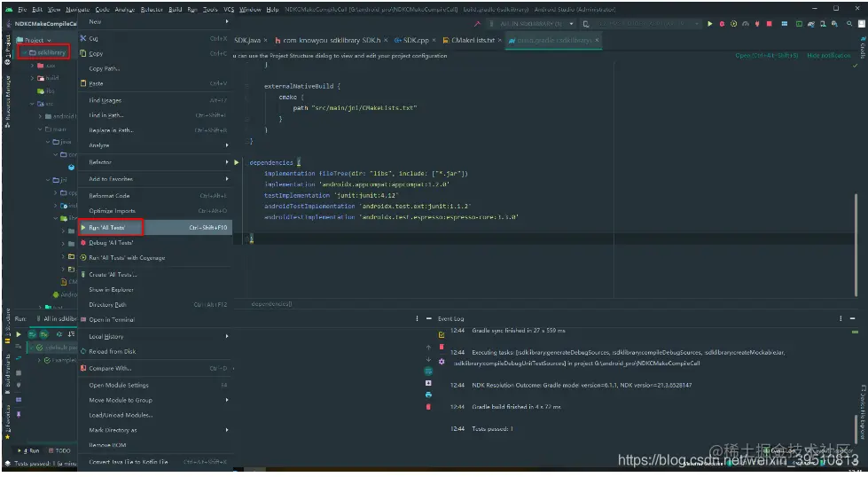Click the Event Log print icon
Image resolution: width=868 pixels, height=477 pixels.
[x=428, y=395]
